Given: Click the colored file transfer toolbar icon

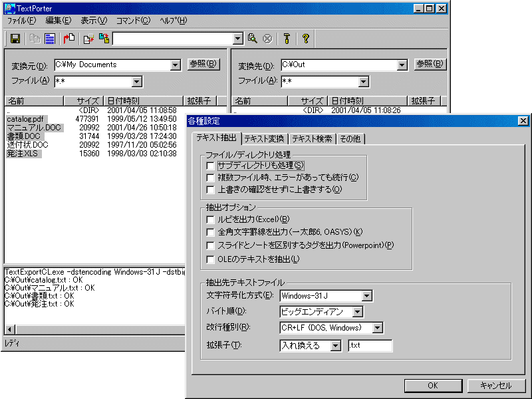Looking at the screenshot, I should pyautogui.click(x=104, y=39).
